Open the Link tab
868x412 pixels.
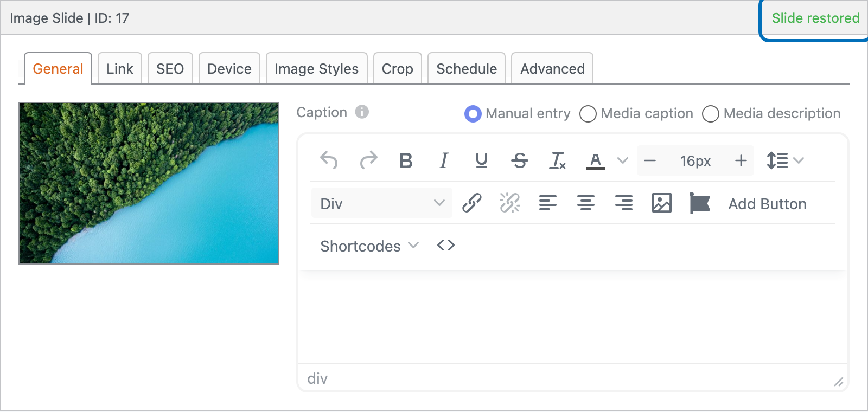[x=120, y=69]
